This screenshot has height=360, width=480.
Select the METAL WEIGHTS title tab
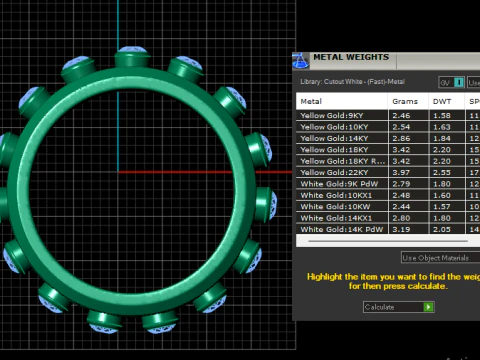click(351, 58)
